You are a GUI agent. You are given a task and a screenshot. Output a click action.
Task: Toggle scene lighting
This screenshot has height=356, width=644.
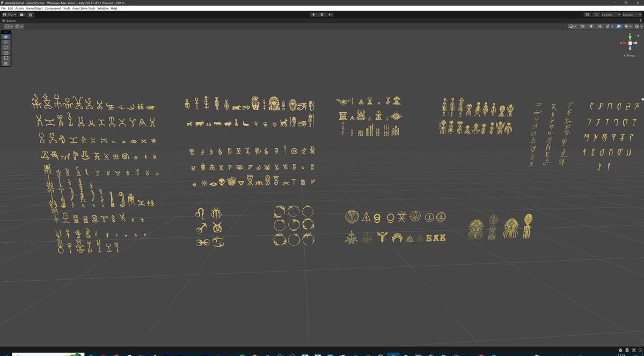[x=591, y=26]
